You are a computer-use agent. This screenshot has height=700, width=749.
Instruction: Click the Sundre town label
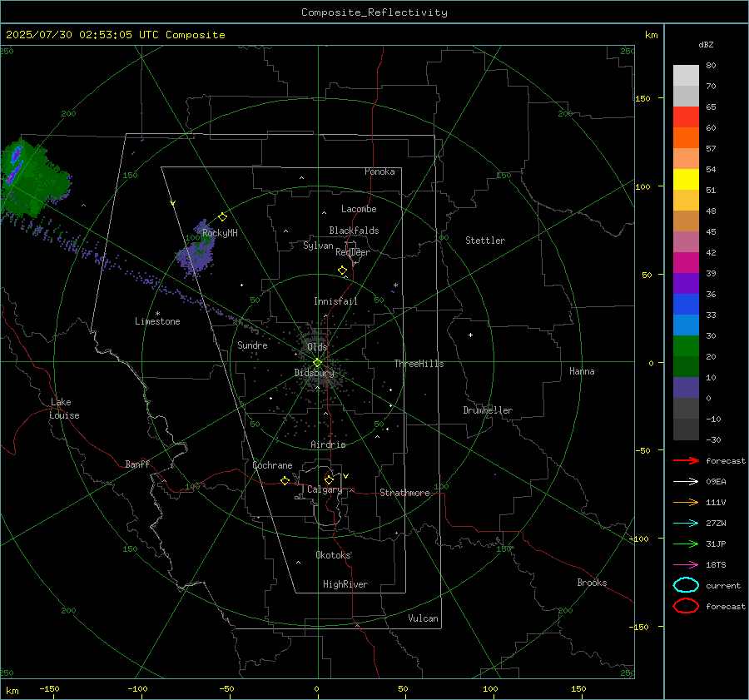[252, 345]
